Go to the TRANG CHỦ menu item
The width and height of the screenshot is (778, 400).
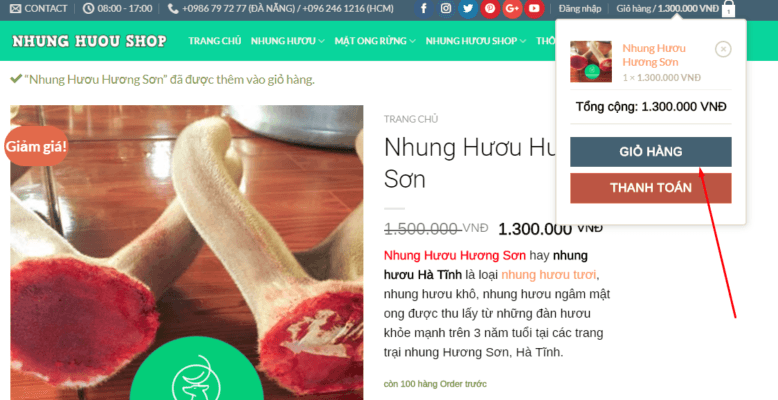pos(215,41)
